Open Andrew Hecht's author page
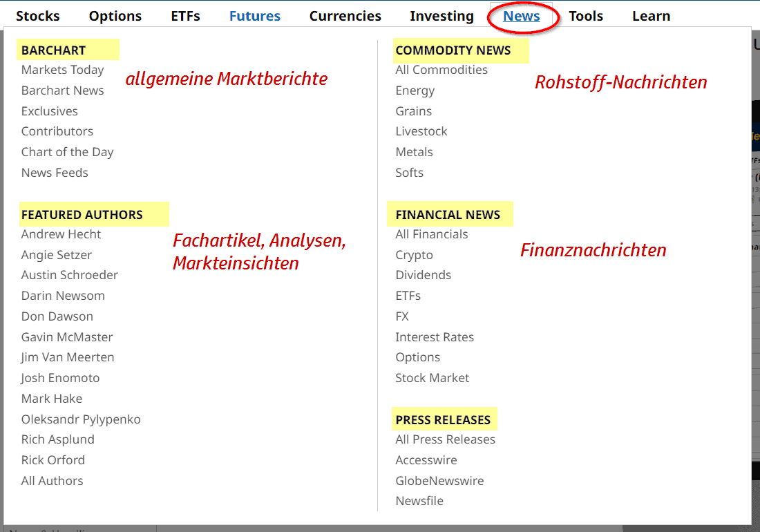This screenshot has width=760, height=532. [x=61, y=234]
